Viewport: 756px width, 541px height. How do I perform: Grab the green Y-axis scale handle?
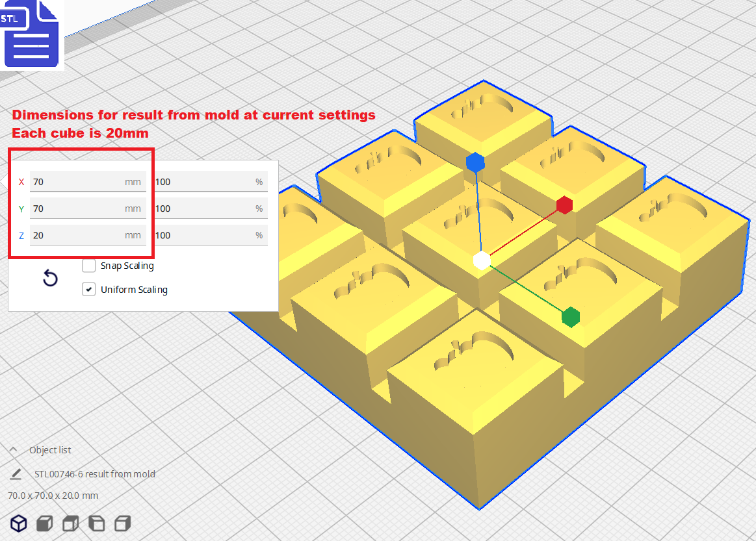(571, 317)
